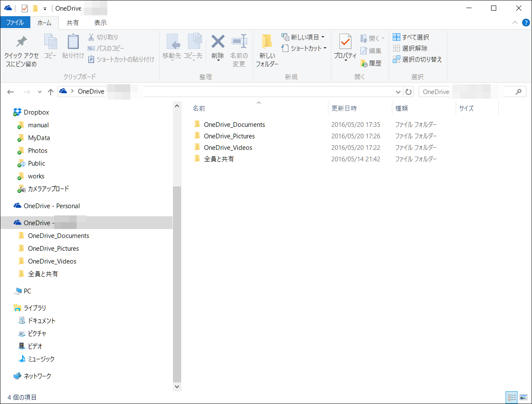
Task: Select the OneDrive_Videos folder in file list
Action: pos(228,148)
